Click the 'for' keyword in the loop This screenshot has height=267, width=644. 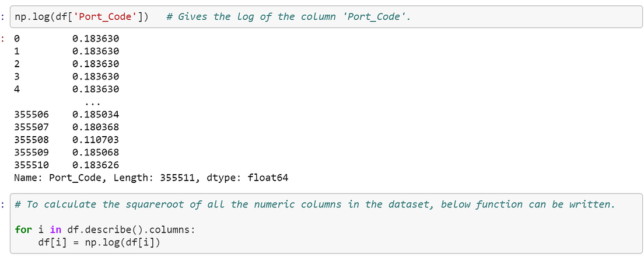(23, 230)
